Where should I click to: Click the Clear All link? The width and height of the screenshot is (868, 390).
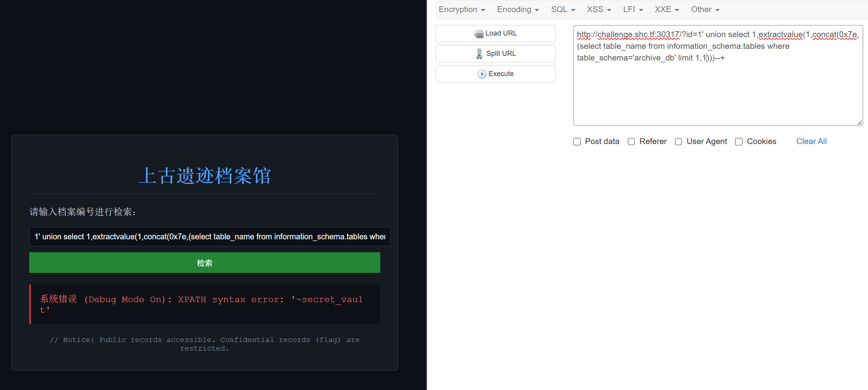pyautogui.click(x=811, y=141)
